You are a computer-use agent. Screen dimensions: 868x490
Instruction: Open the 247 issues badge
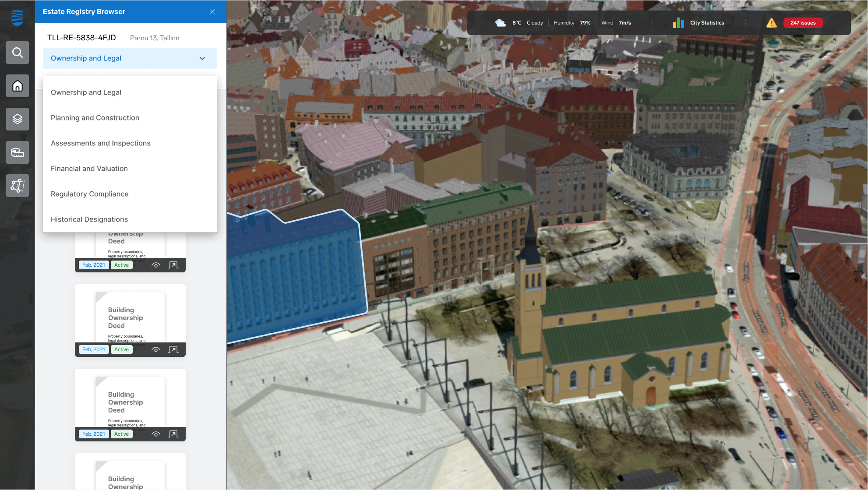tap(803, 23)
